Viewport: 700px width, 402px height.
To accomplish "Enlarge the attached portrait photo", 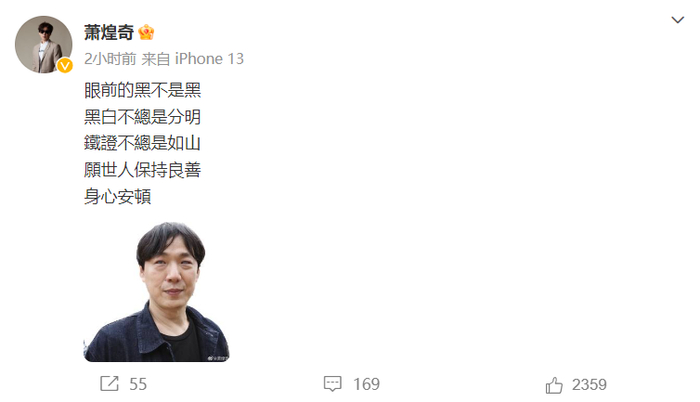I will click(156, 292).
